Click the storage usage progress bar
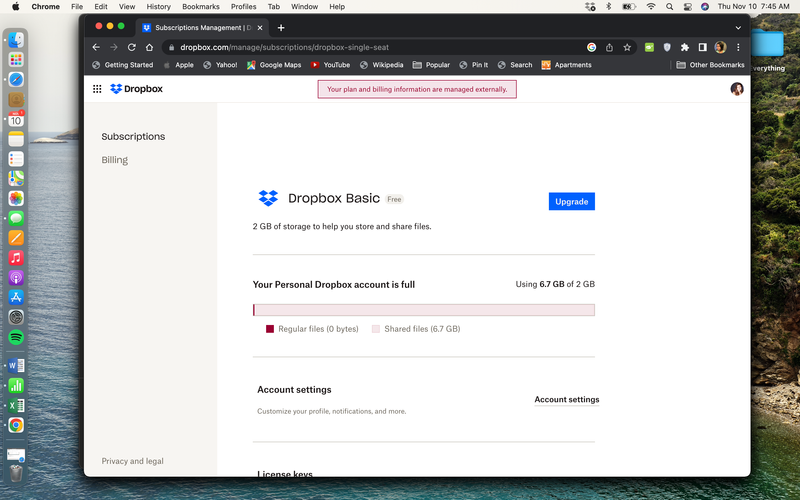This screenshot has width=800, height=500. 423,310
